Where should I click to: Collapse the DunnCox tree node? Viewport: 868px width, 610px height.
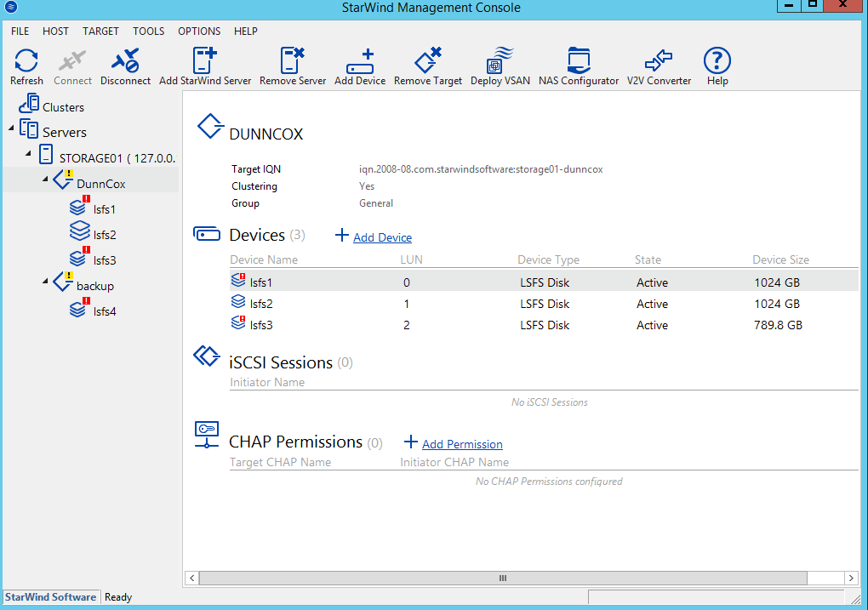tap(45, 179)
